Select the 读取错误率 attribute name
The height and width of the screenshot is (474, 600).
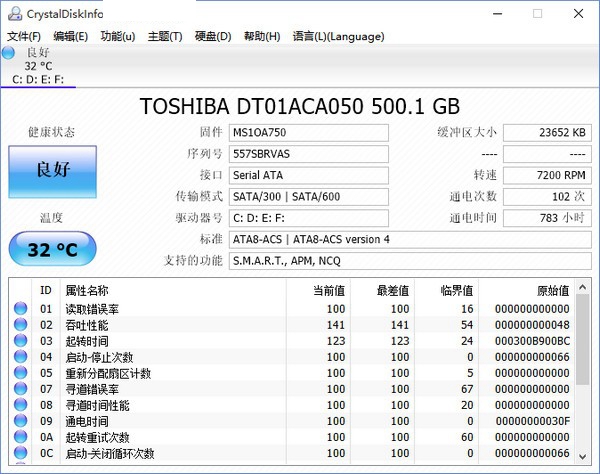[x=92, y=309]
